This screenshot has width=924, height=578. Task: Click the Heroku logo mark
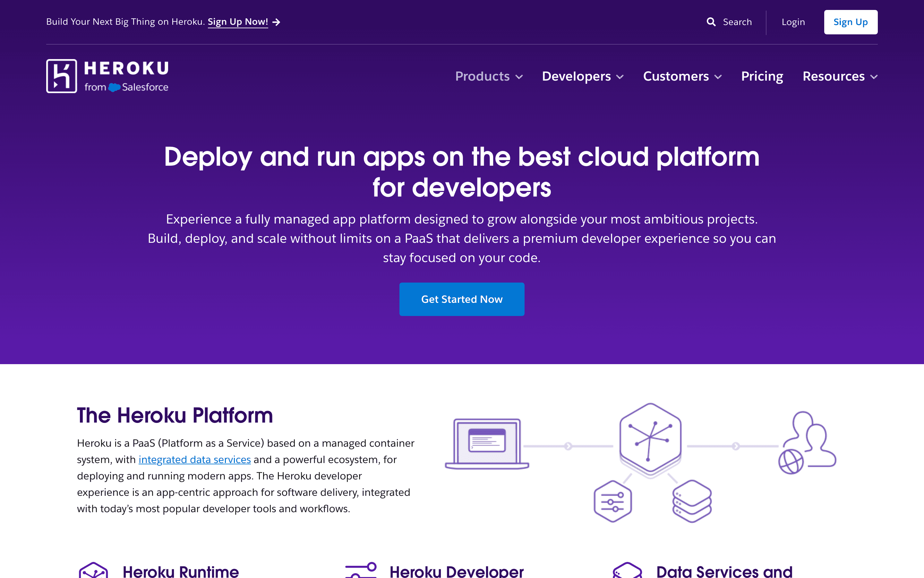pyautogui.click(x=62, y=76)
